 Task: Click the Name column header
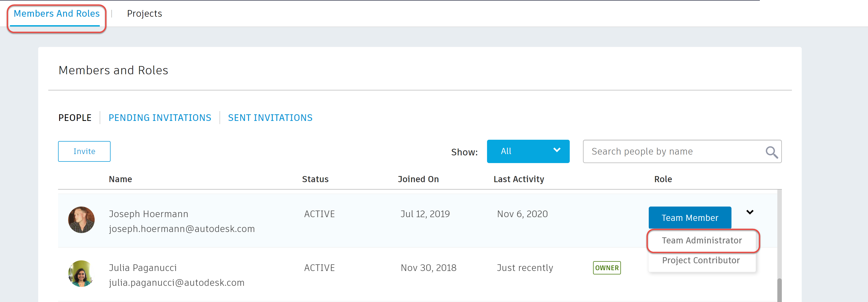[x=120, y=179]
